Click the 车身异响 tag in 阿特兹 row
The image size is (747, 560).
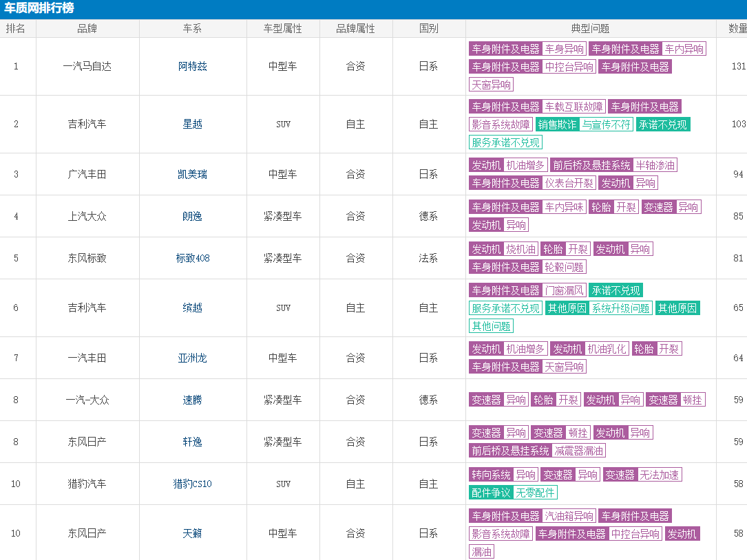564,49
